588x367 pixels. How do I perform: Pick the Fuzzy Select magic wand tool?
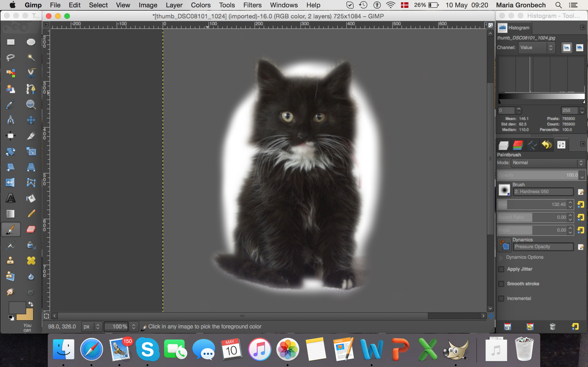click(x=31, y=58)
